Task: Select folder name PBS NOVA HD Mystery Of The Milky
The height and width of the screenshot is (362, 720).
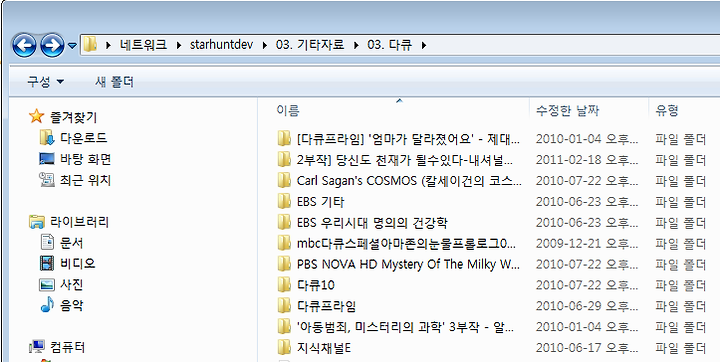Action: [408, 264]
